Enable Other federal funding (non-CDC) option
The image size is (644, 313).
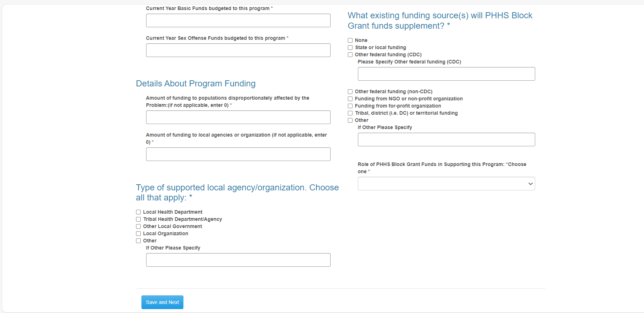(x=350, y=92)
